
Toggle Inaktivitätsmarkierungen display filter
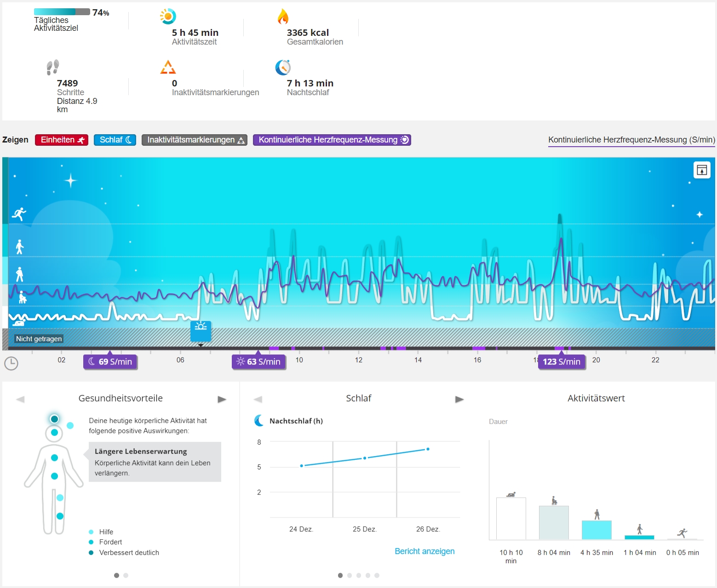click(x=195, y=140)
